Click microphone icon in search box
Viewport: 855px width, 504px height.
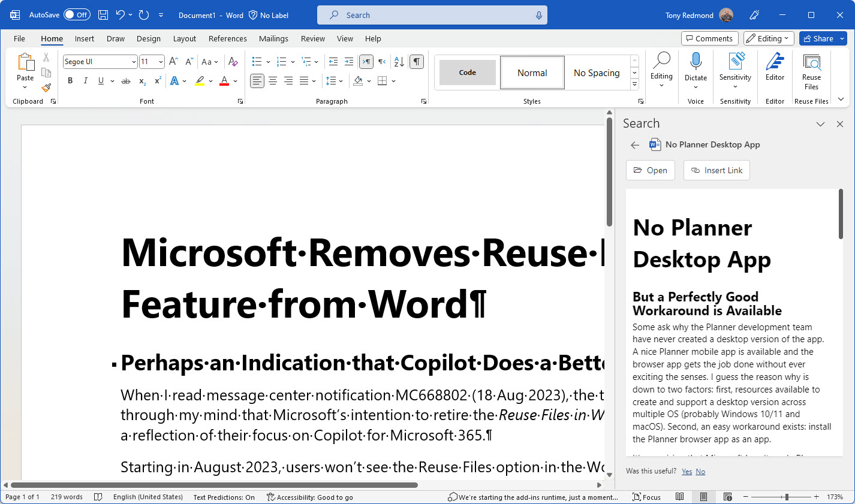[538, 15]
